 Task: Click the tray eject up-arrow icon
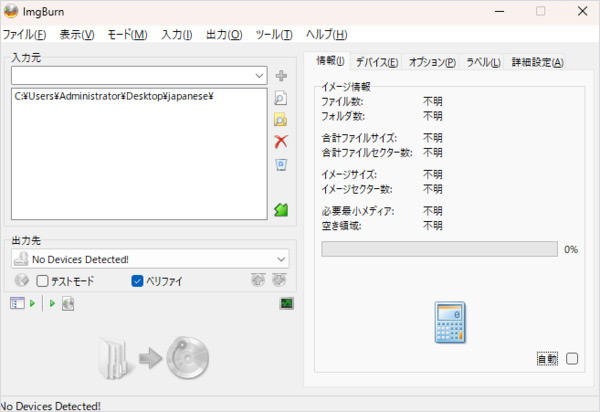258,280
